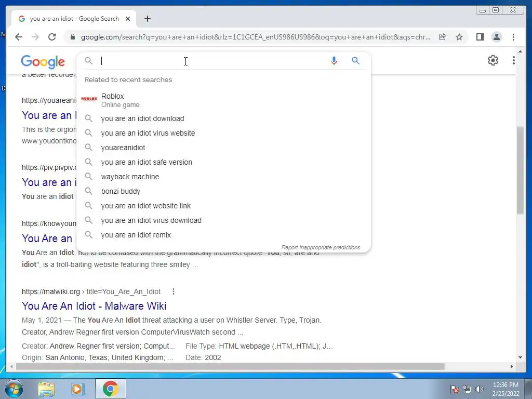The height and width of the screenshot is (399, 532).
Task: Select the 'bonzi buddy' suggestion
Action: (223, 191)
